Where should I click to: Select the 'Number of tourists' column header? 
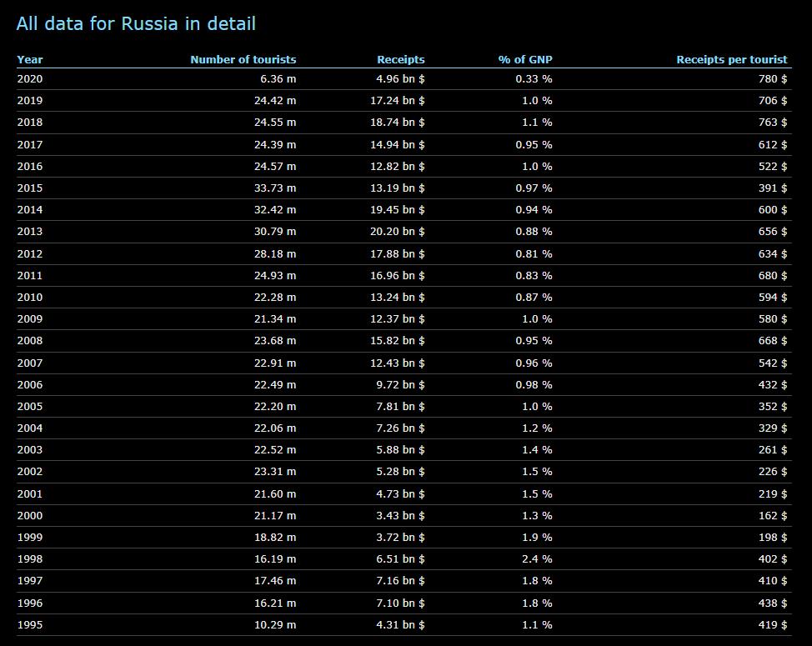click(x=243, y=59)
